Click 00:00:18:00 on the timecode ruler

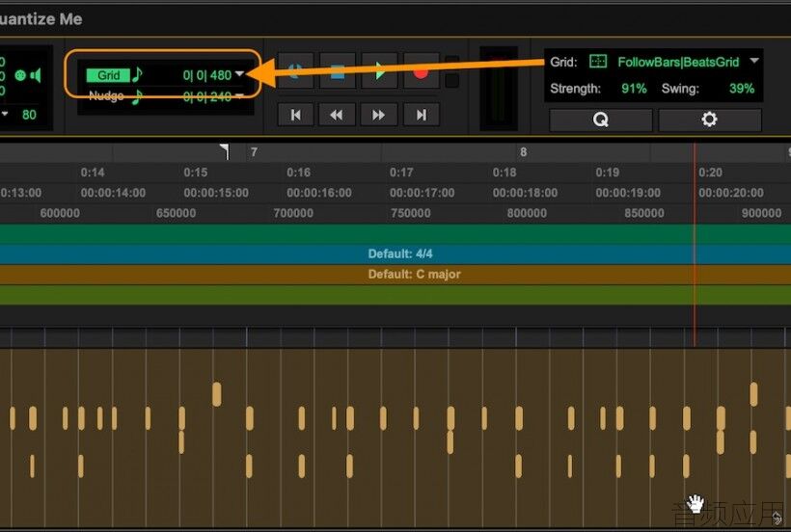(525, 193)
